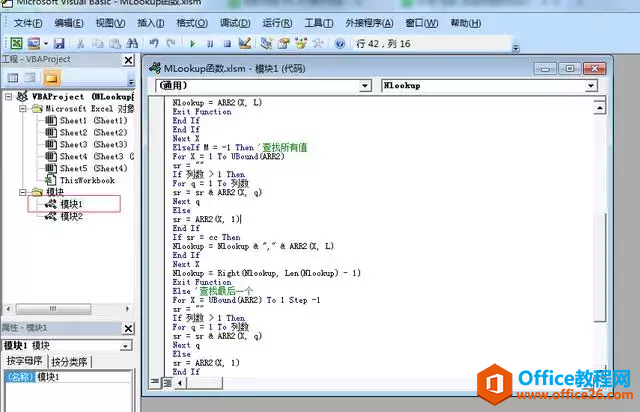Click the Insert UserForm toolbar icon
Screen dimensions: 640x412
tap(33, 43)
